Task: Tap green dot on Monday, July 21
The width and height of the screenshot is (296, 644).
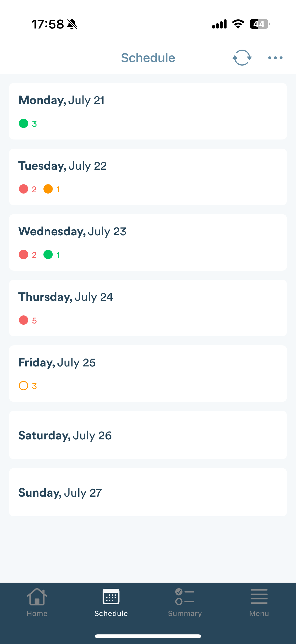Action: (24, 123)
